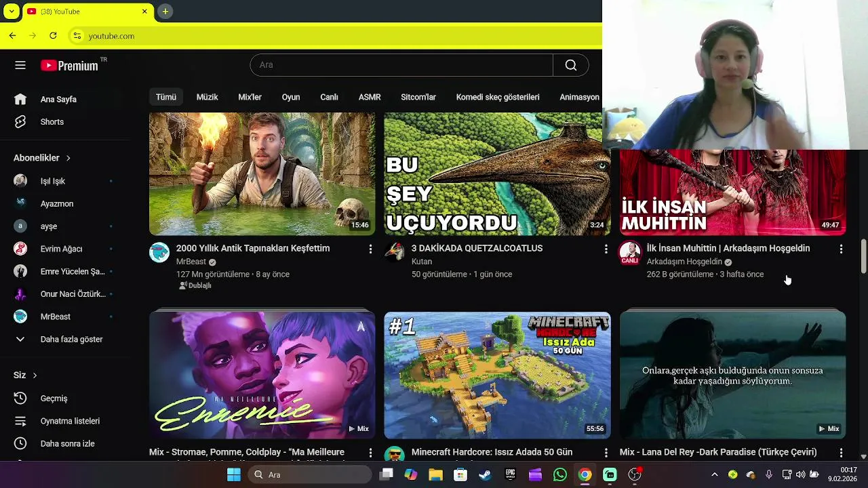
Task: Open more options for 2000 Yıllık Antik video
Action: 370,249
